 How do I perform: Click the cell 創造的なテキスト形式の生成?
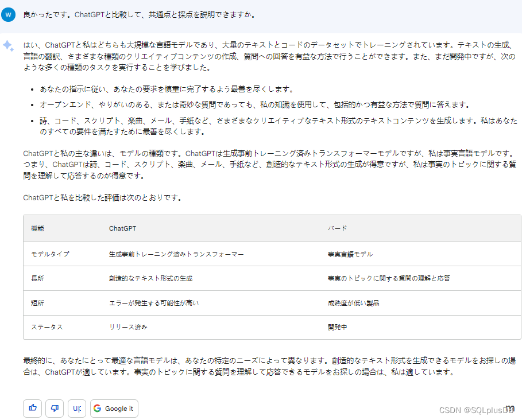pyautogui.click(x=151, y=278)
